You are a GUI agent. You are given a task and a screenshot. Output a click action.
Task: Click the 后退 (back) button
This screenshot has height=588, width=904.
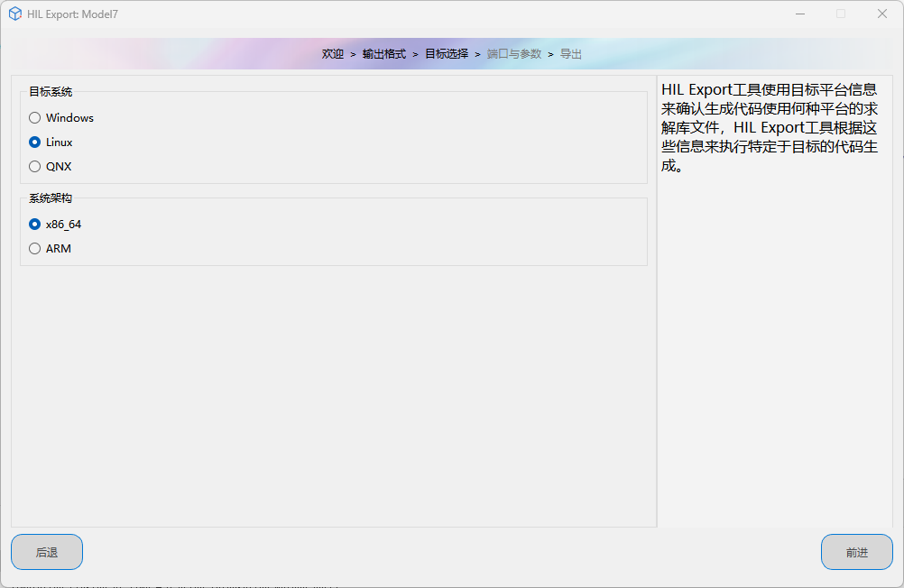point(47,552)
